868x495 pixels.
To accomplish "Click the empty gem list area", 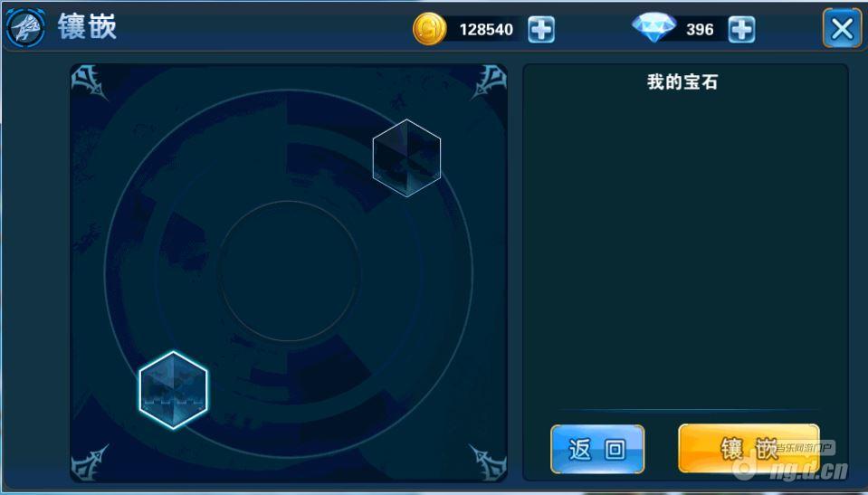I will click(685, 249).
